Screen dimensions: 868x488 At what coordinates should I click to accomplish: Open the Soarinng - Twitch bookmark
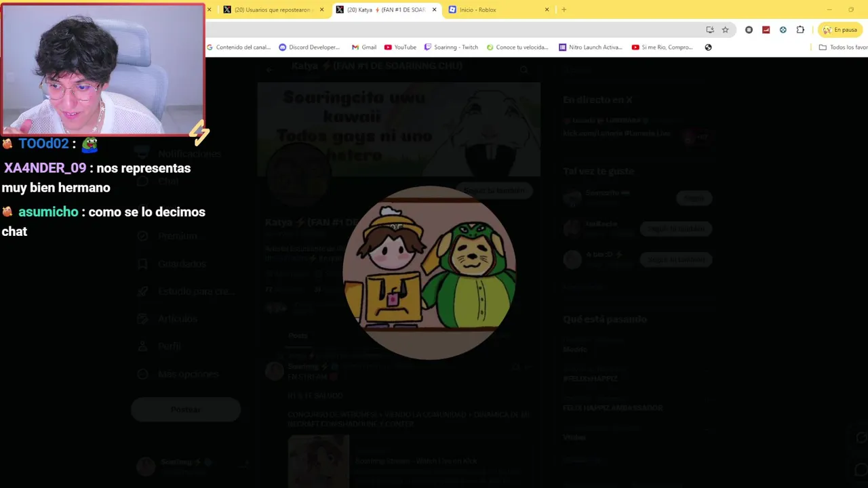451,47
